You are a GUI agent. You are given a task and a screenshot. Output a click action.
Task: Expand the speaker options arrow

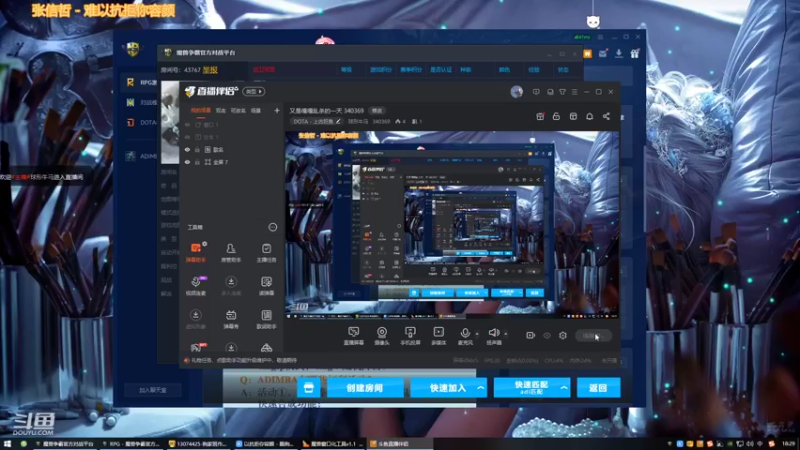pyautogui.click(x=506, y=334)
